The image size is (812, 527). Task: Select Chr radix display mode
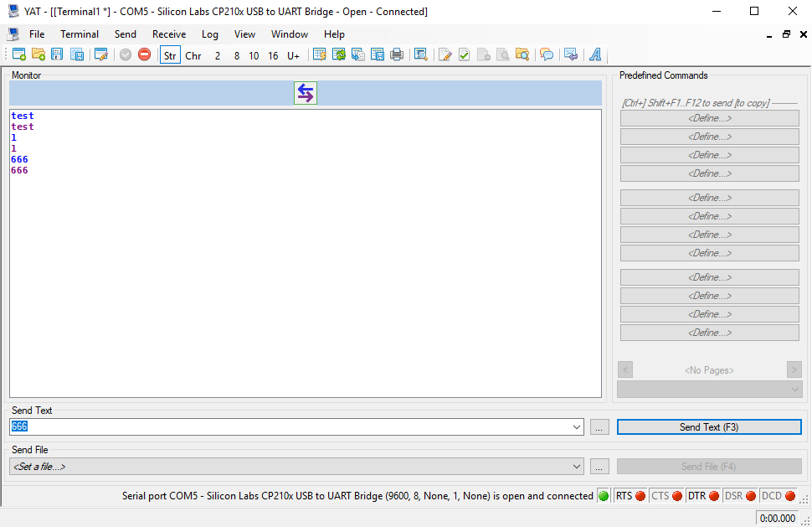(x=193, y=55)
